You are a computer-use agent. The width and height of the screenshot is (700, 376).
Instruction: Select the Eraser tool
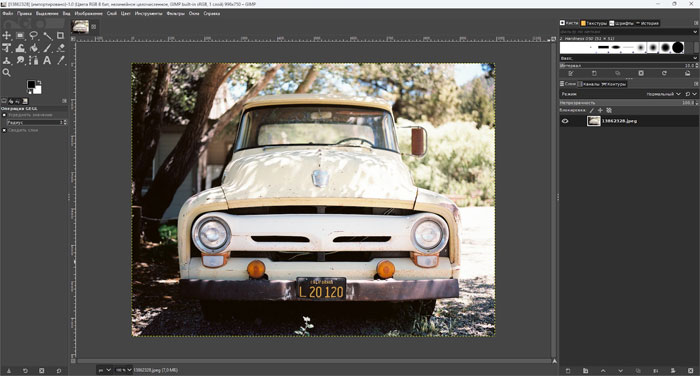click(61, 48)
